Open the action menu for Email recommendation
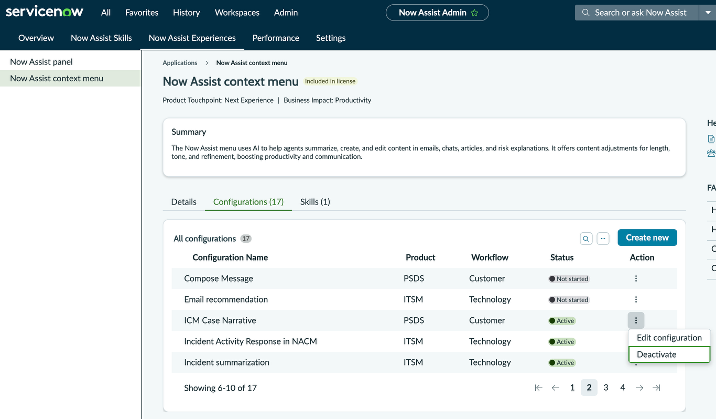The height and width of the screenshot is (420, 716). [x=636, y=299]
